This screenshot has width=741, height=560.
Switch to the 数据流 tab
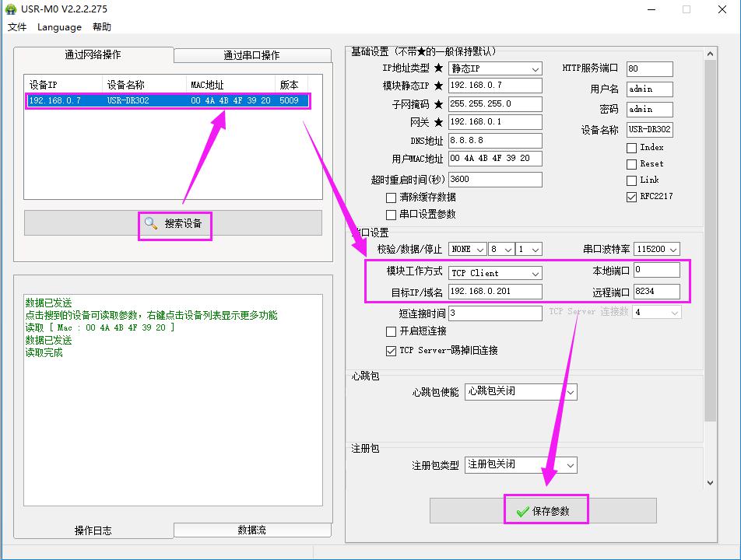[251, 530]
